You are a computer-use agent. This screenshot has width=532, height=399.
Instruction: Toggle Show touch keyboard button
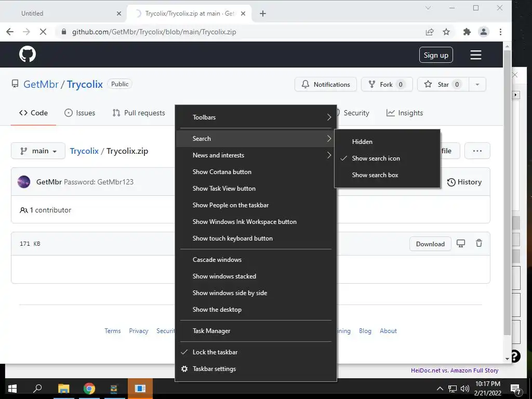[x=256, y=238]
